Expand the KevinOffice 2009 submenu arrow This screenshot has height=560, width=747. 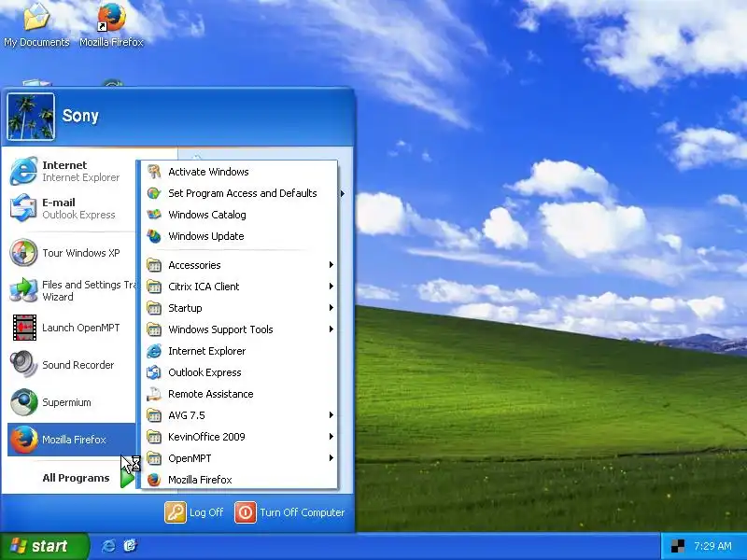[331, 437]
